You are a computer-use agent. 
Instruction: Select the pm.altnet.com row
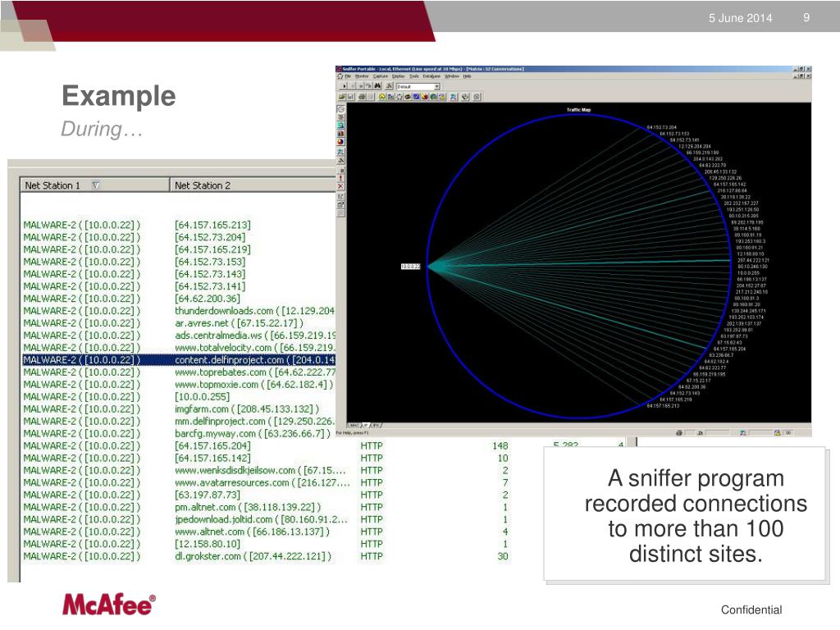tap(267, 507)
